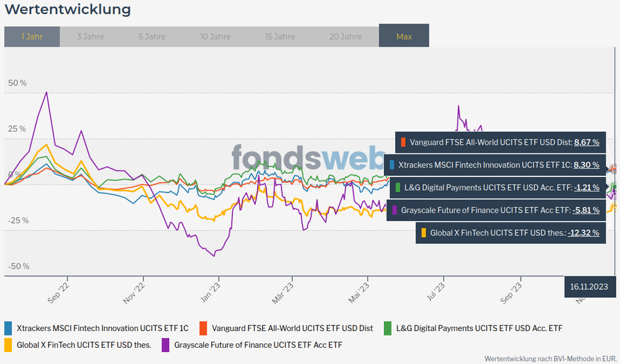Viewport: 620px width, 364px height.
Task: Click the Max time range tab
Action: [404, 37]
